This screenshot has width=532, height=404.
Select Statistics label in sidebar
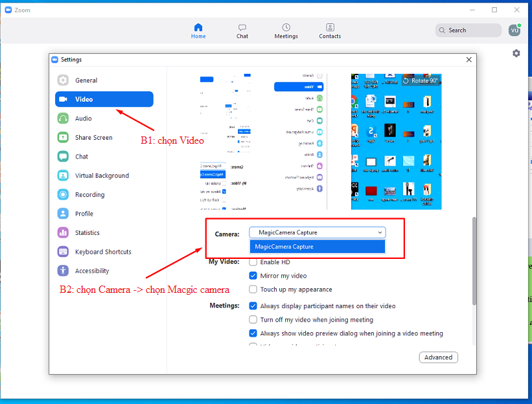87,232
